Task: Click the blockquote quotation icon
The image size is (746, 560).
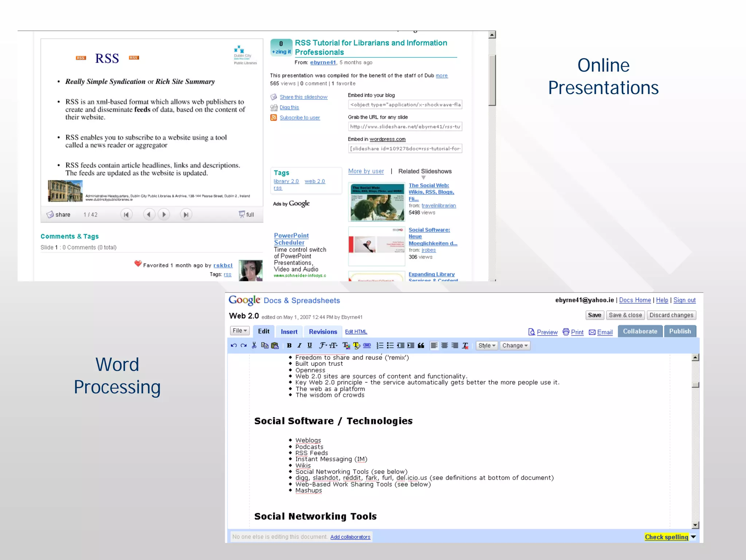Action: click(x=421, y=345)
